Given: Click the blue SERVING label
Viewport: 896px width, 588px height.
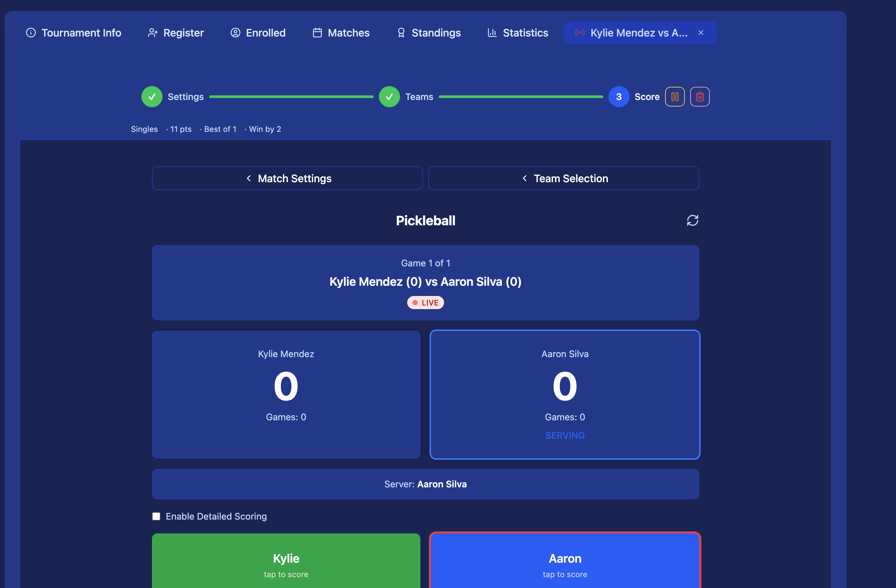Looking at the screenshot, I should click(565, 435).
